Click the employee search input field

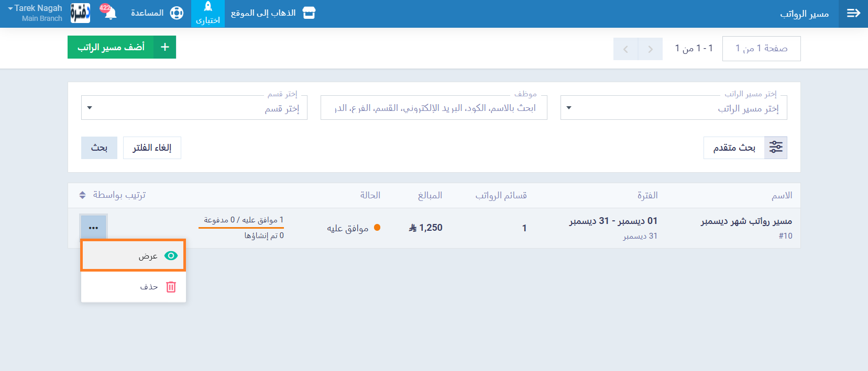pos(434,108)
